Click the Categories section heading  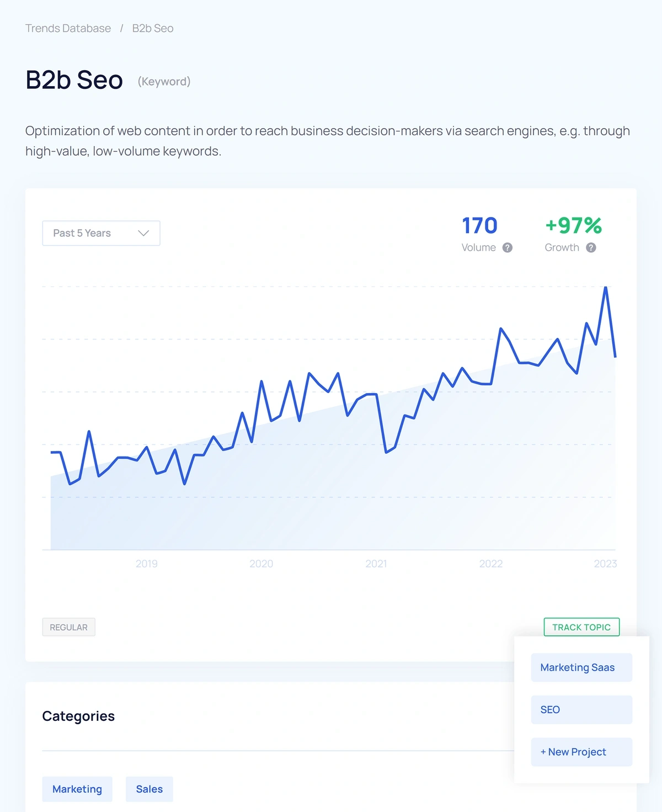pos(78,715)
